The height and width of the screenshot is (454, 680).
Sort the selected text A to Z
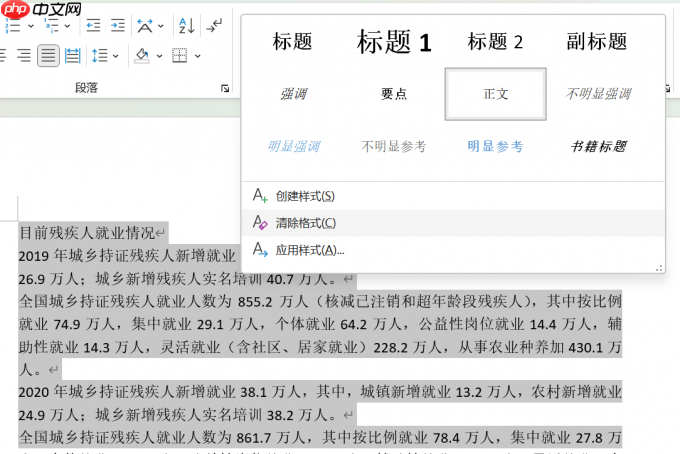click(x=187, y=26)
